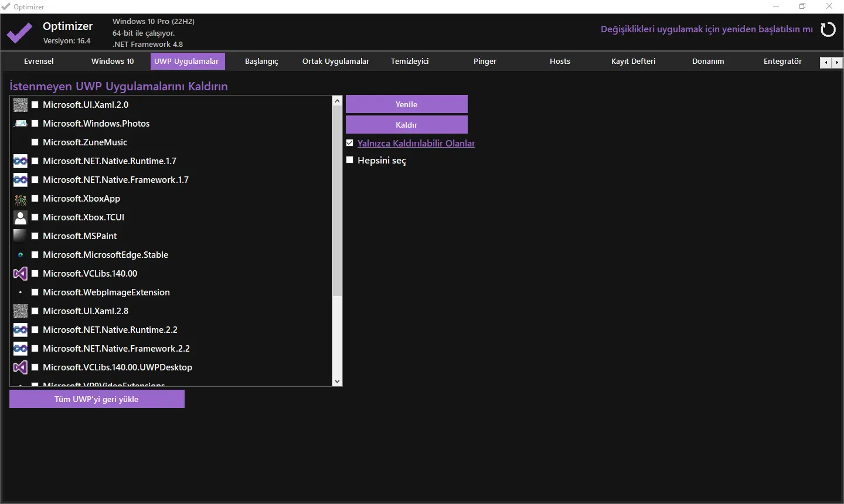This screenshot has width=844, height=504.
Task: Click the Microsoft.NET.Native.Framework.2.2 icon
Action: 21,349
